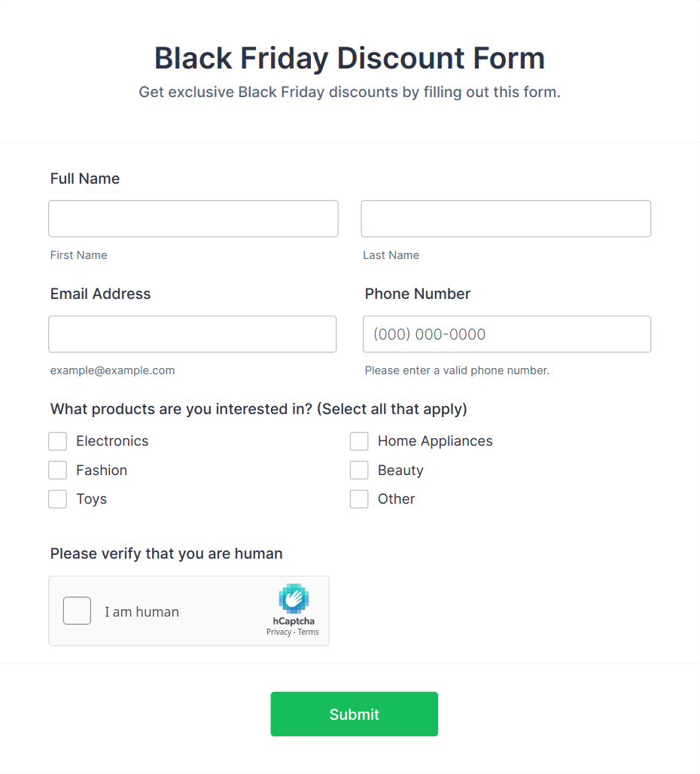
Task: Click the Electronics label text
Action: point(112,440)
